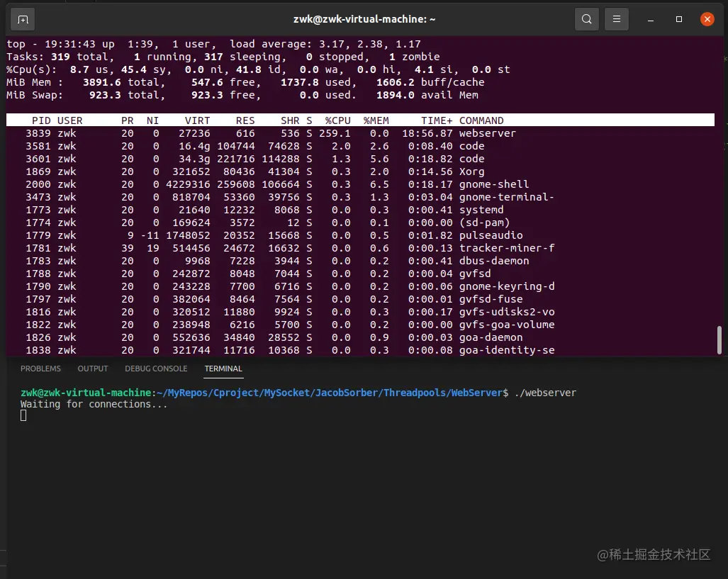Viewport: 728px width, 579px height.
Task: Open the terminal search
Action: [586, 19]
